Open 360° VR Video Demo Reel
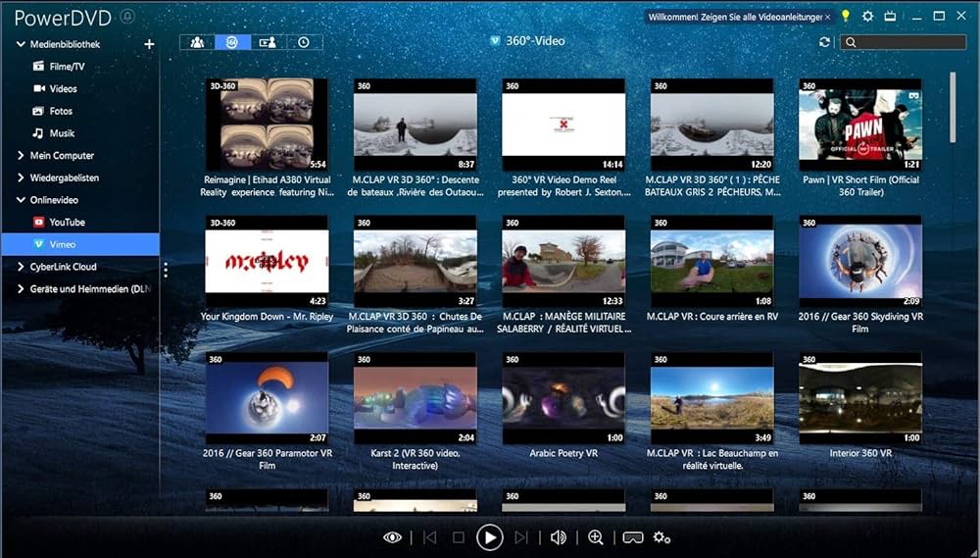Screen dimensions: 980x558 (563, 126)
